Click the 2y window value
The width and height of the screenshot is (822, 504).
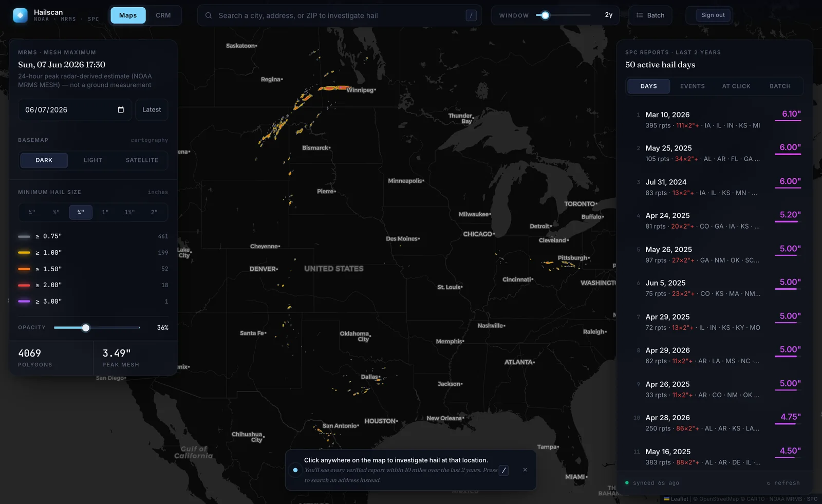click(608, 15)
